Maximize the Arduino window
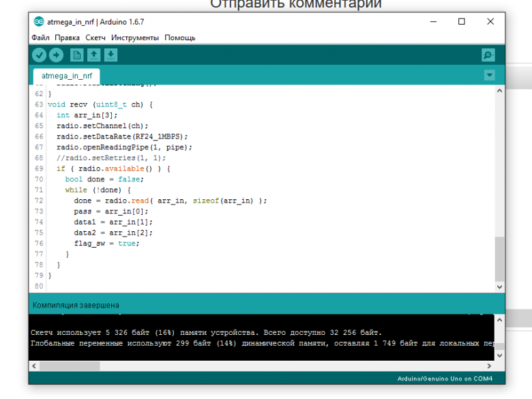This screenshot has width=532, height=399. [462, 22]
